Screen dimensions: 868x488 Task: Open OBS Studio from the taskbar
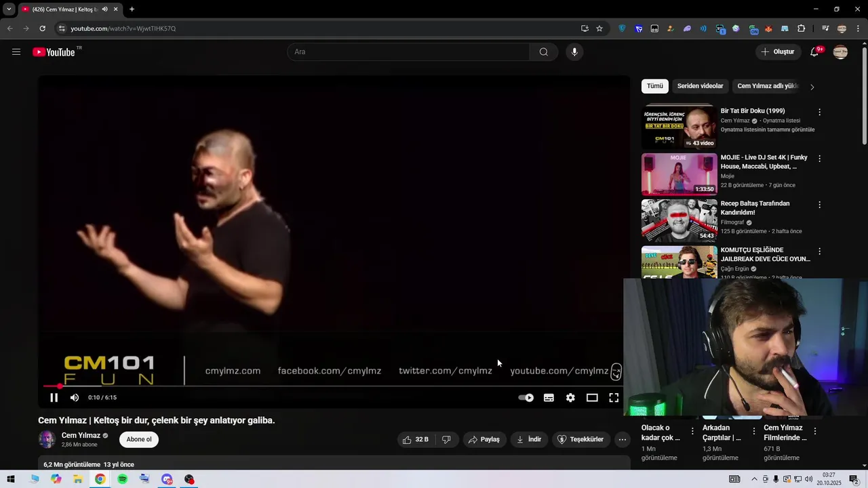coord(189,479)
